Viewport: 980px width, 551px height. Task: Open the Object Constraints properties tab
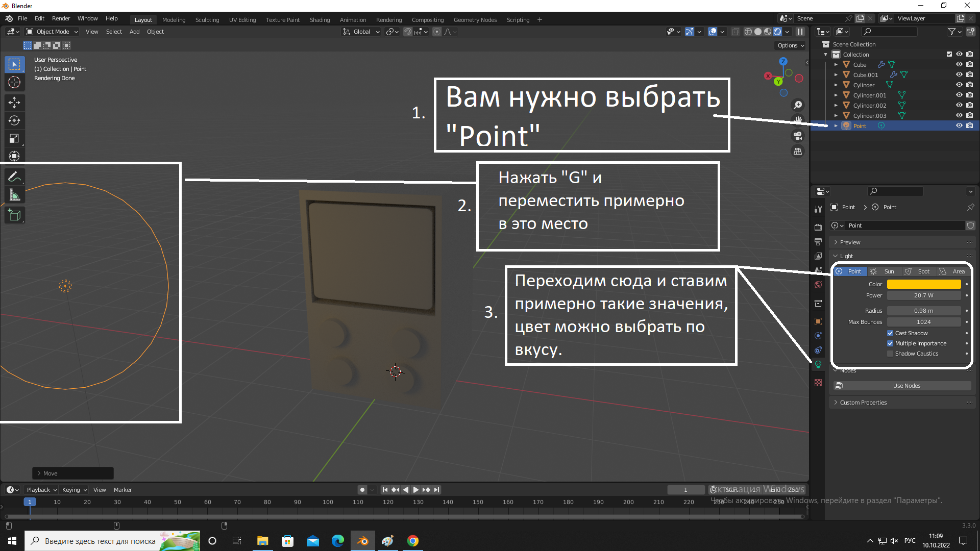[818, 350]
